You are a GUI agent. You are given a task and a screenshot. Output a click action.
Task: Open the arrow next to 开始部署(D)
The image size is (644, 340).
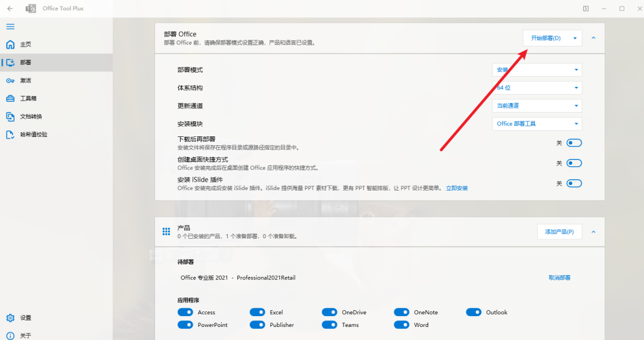point(575,38)
